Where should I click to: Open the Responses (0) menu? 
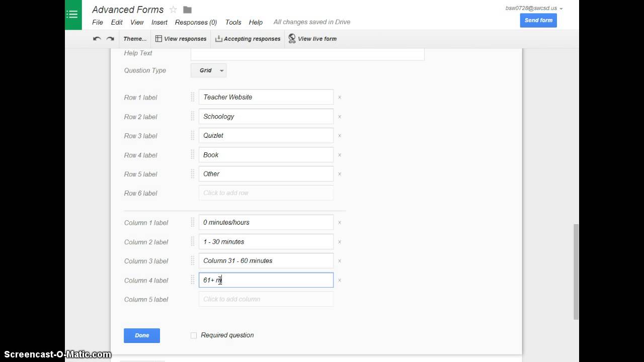tap(196, 22)
